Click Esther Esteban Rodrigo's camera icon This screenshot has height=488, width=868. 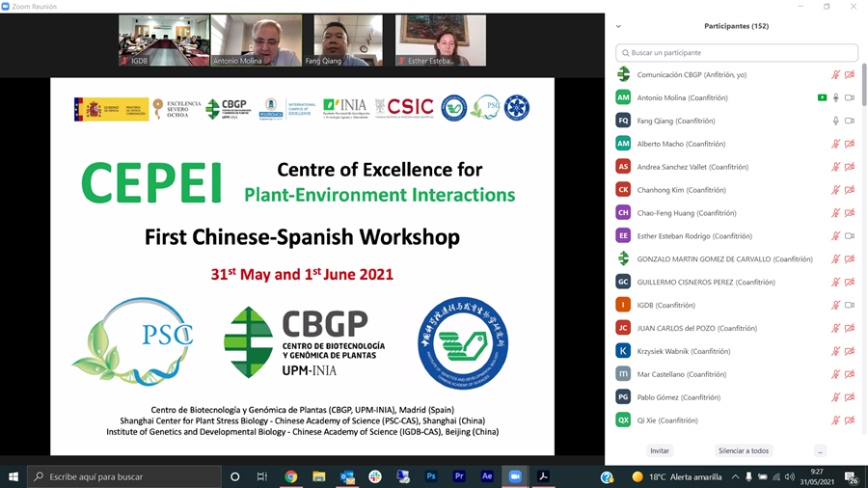point(850,236)
